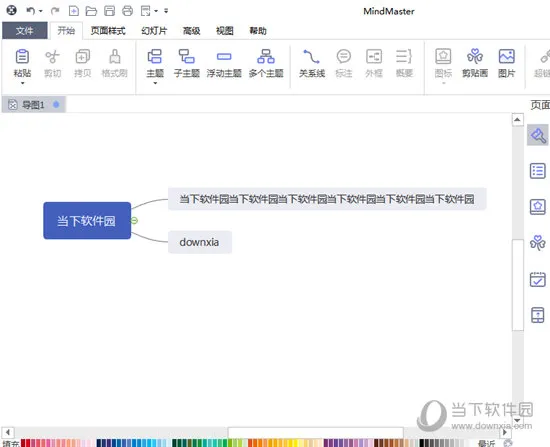Viewport: 550px width, 447px height.
Task: Switch to the 幻灯片 tab
Action: (x=154, y=31)
